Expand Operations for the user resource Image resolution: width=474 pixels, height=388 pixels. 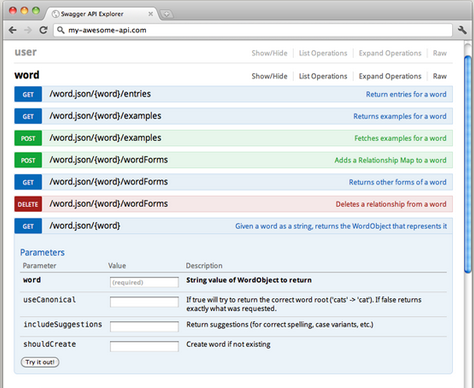390,53
